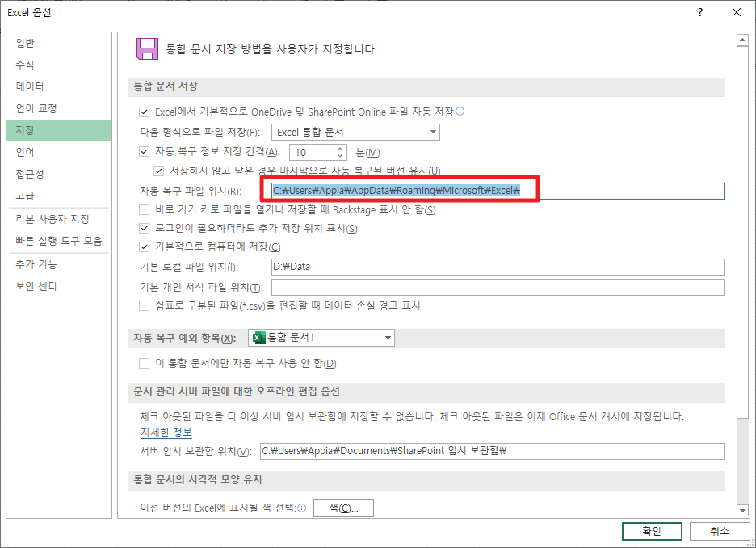The width and height of the screenshot is (756, 548).
Task: Click the 확인 button
Action: click(x=652, y=531)
